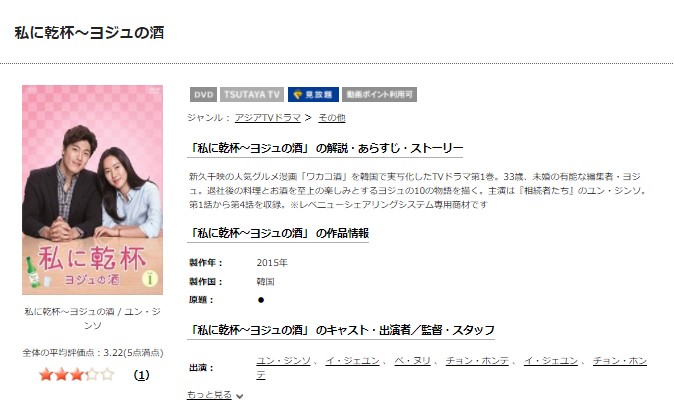The width and height of the screenshot is (674, 420).
Task: Click the 私に乾杯 DVD cover image
Action: click(92, 190)
